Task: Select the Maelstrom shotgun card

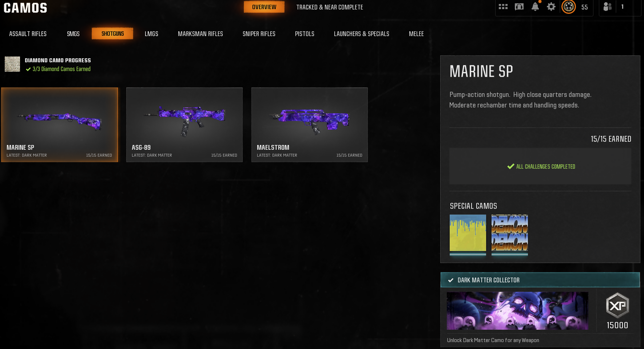Action: [x=310, y=125]
